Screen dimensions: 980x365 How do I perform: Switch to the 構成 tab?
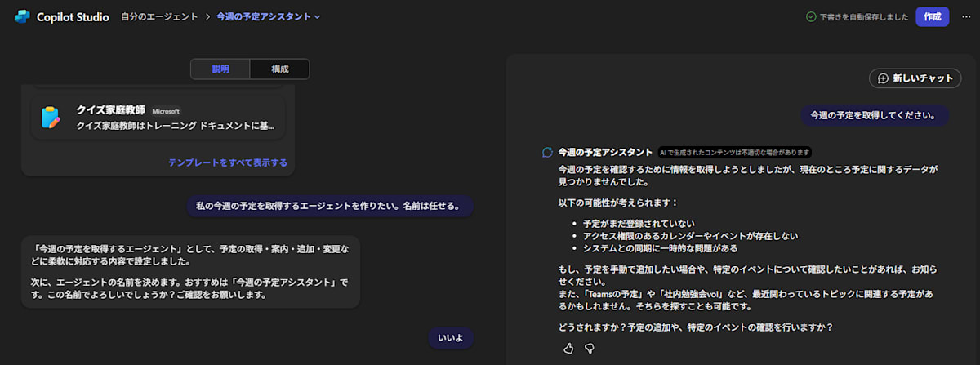pyautogui.click(x=280, y=69)
